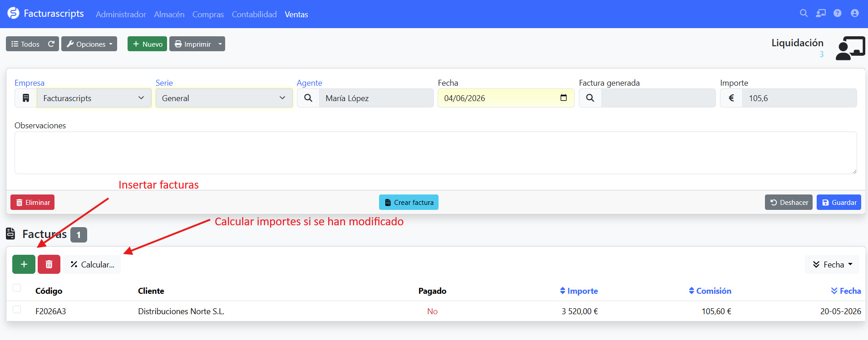Click the euro icon beside Importe
Screen dimensions: 868x340
pyautogui.click(x=731, y=98)
